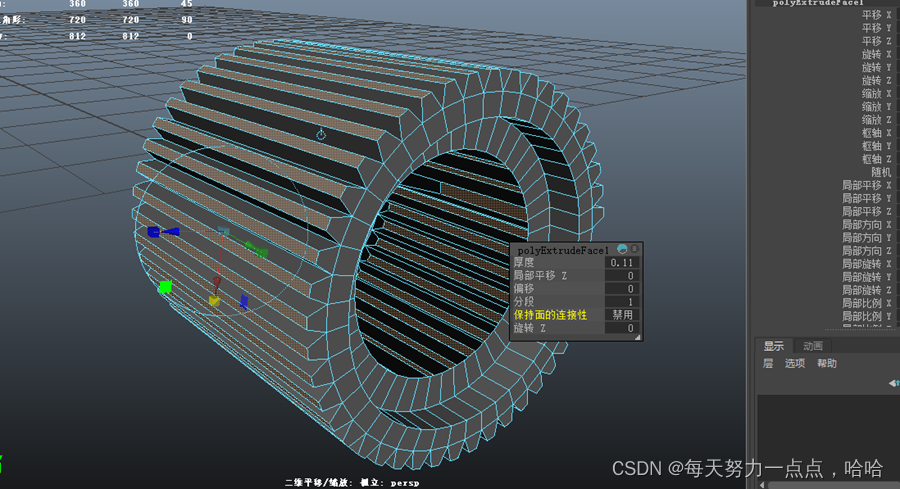Viewport: 900px width, 489px height.
Task: Select 局部方向 Z channel label
Action: click(867, 251)
